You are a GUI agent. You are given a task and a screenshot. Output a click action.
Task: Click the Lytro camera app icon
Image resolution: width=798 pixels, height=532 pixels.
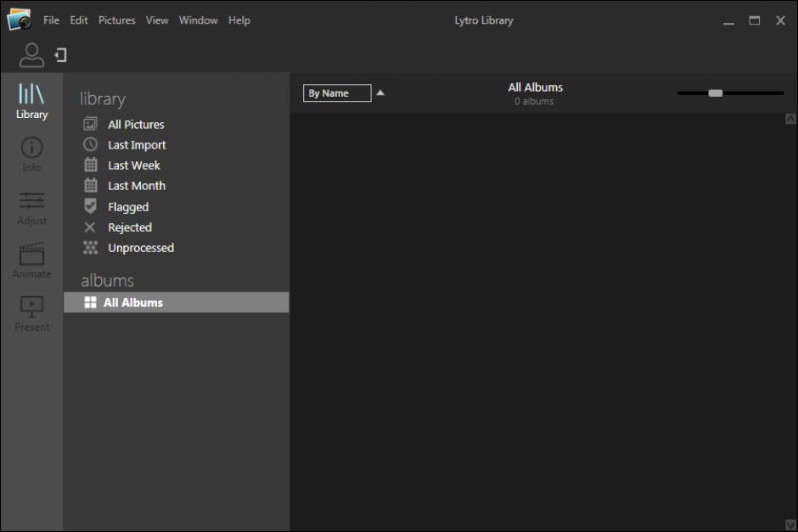[x=20, y=20]
